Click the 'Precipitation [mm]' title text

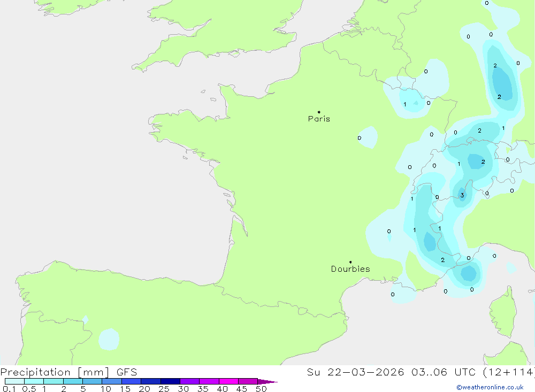(x=55, y=372)
